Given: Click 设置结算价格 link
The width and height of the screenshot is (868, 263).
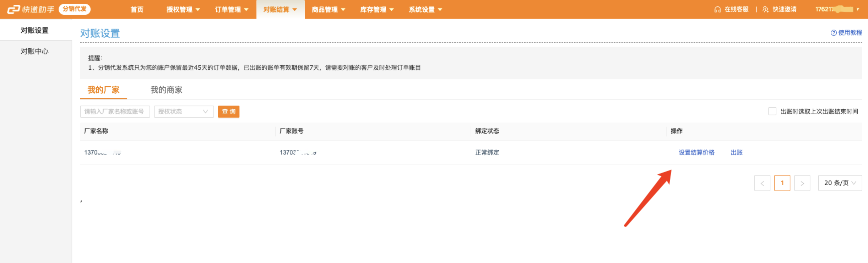Looking at the screenshot, I should [696, 153].
